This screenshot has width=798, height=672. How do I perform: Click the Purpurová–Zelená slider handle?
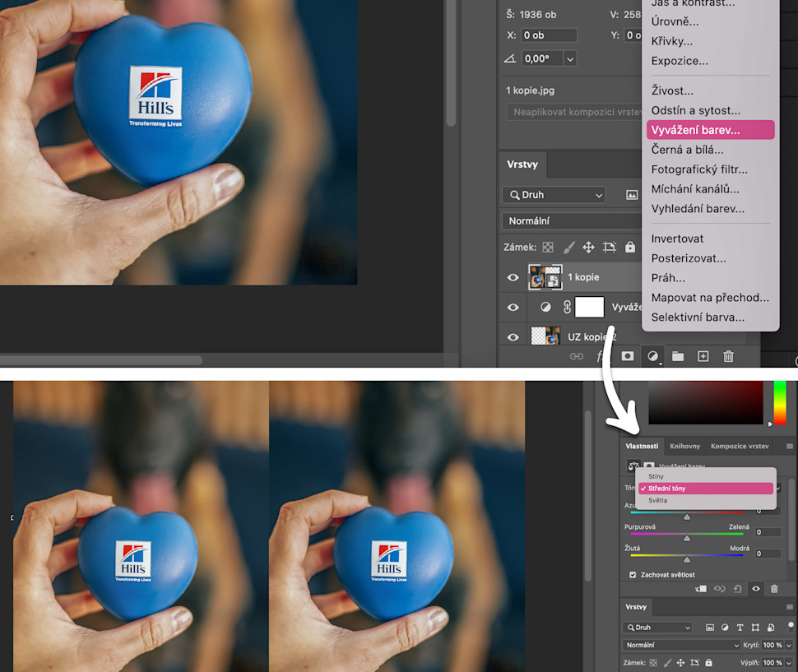(x=687, y=538)
